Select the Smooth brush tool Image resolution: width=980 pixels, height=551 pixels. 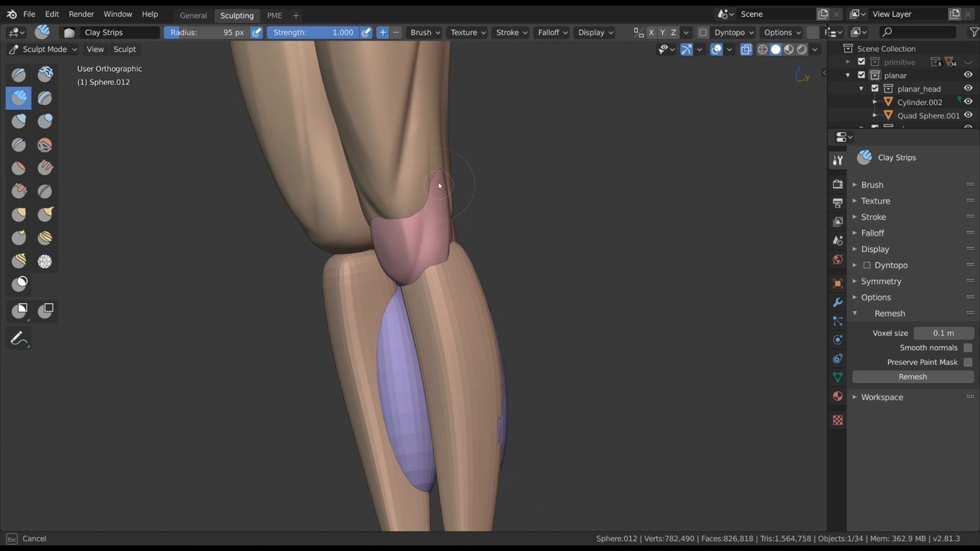click(x=45, y=144)
